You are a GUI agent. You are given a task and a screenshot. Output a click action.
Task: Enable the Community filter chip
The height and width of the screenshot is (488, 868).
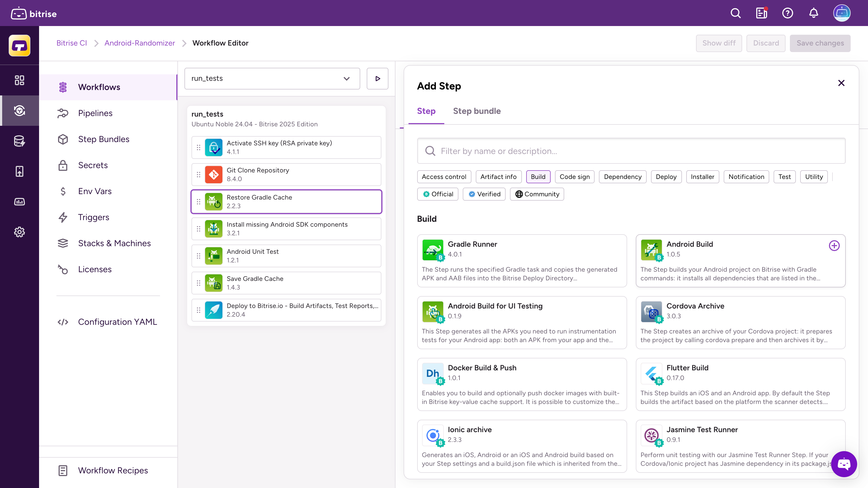coord(537,194)
